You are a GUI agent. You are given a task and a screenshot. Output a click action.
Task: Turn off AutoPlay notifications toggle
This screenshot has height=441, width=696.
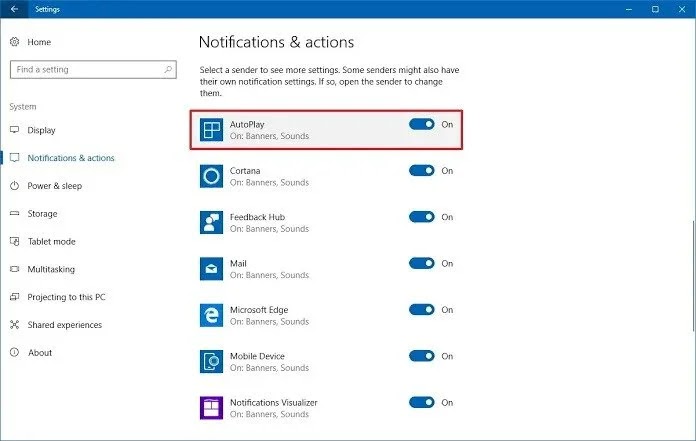pos(422,124)
